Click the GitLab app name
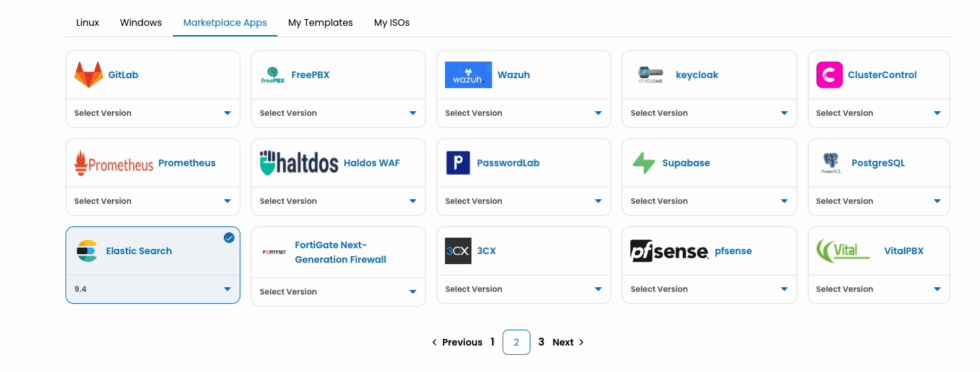This screenshot has width=980, height=372. [x=123, y=75]
